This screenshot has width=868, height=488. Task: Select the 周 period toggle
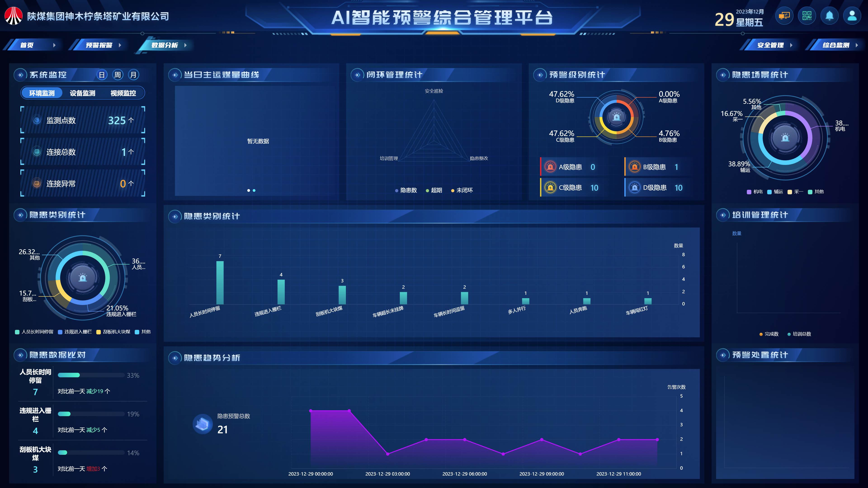click(x=118, y=75)
